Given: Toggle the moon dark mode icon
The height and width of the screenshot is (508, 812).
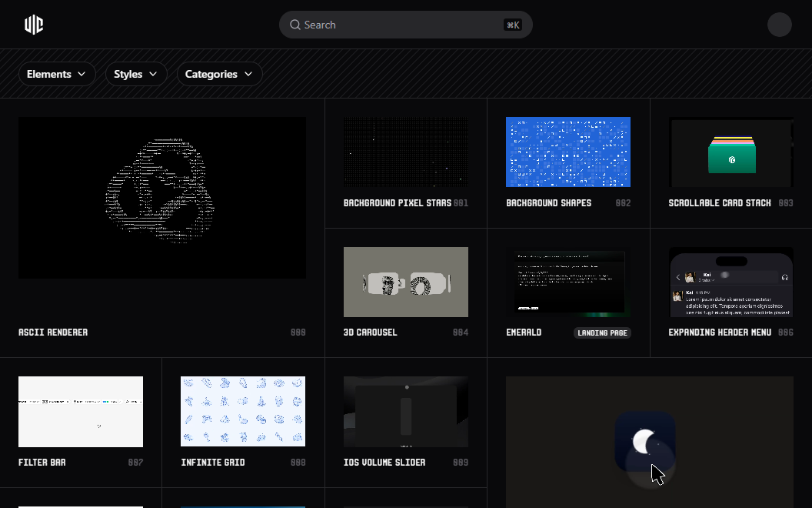Looking at the screenshot, I should coord(644,442).
